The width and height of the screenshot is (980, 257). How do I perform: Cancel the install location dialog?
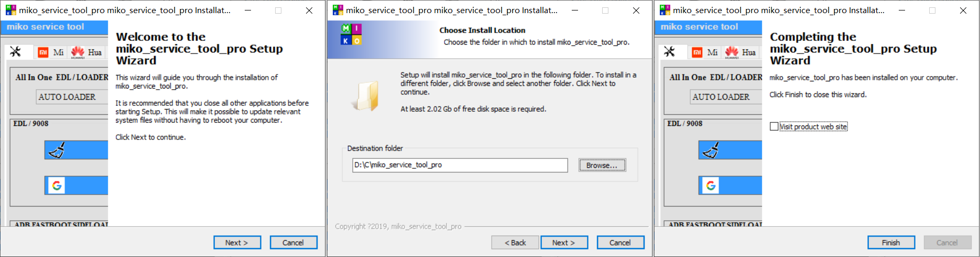[x=620, y=242]
